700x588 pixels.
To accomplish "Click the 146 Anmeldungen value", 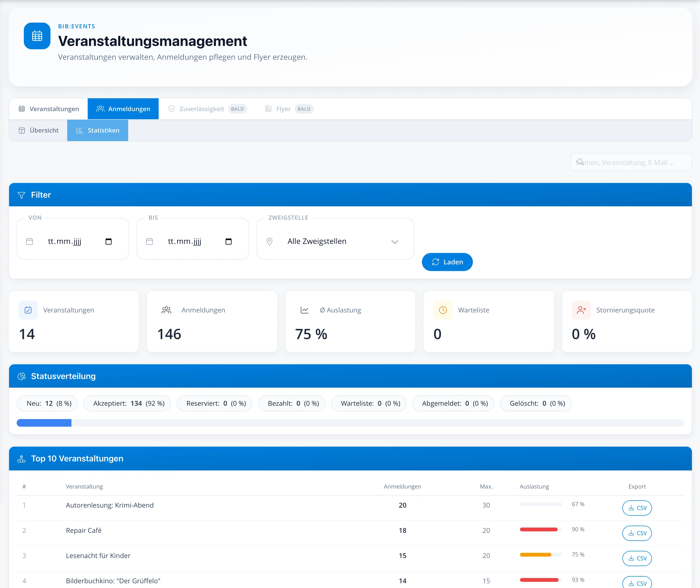I will pos(169,334).
